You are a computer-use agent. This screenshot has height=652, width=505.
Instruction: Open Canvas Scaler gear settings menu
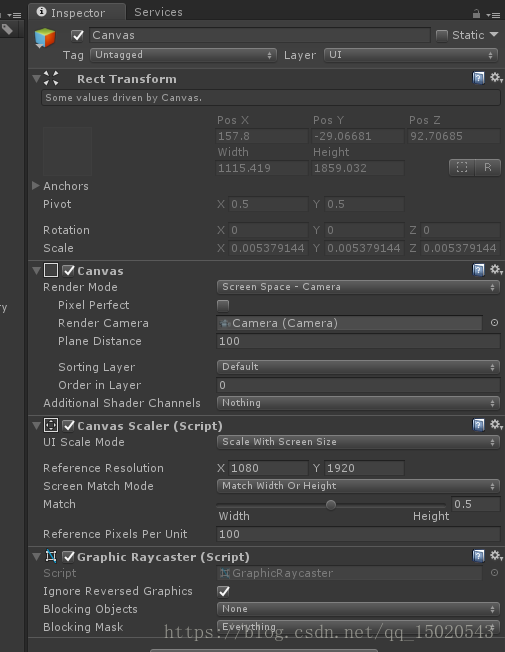(x=495, y=425)
